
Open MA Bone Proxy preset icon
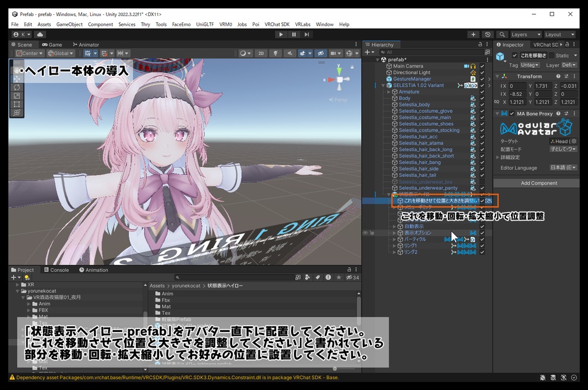566,114
